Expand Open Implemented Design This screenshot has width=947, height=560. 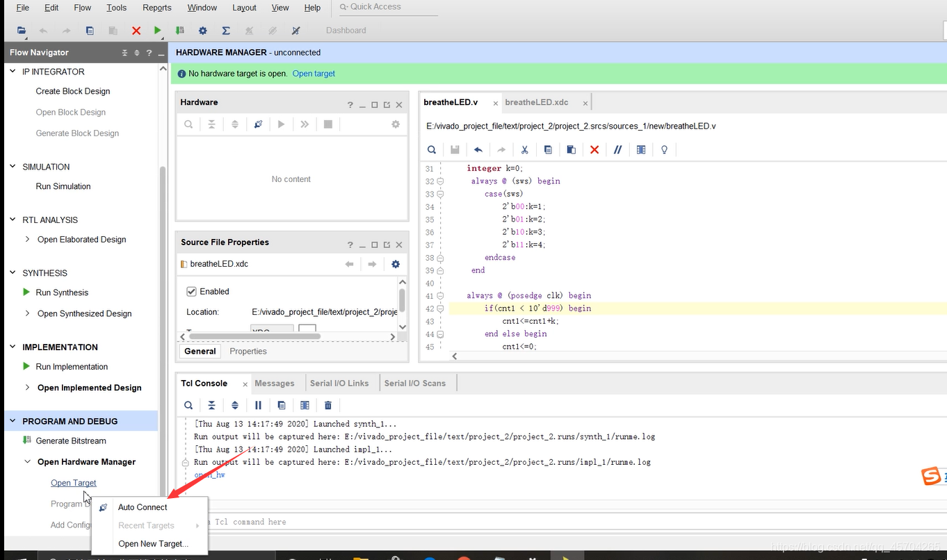pos(27,388)
